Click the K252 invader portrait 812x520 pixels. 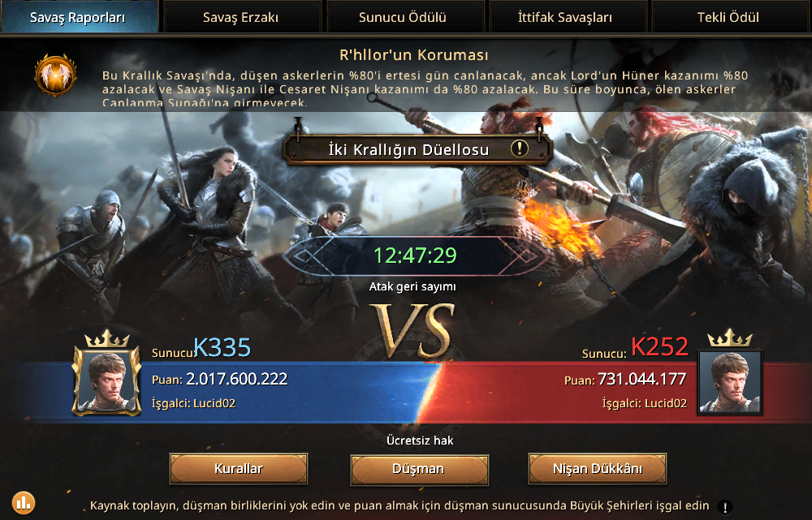(730, 383)
